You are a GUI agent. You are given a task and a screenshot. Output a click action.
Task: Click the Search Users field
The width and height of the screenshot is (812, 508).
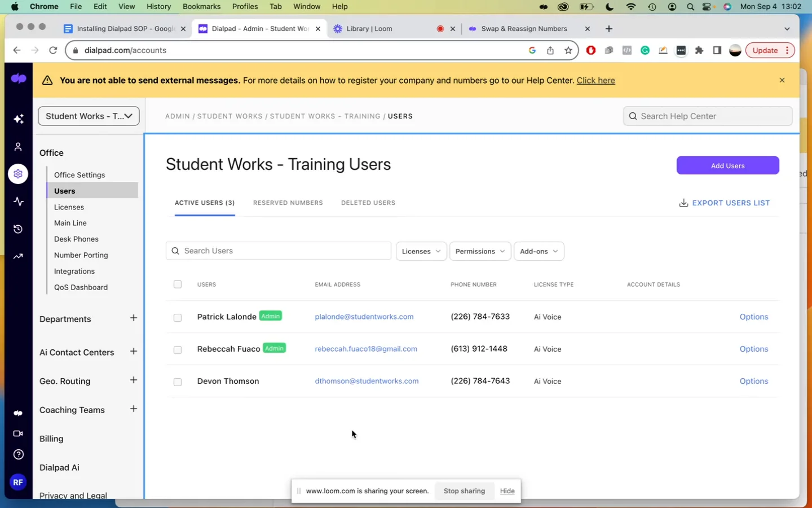click(279, 251)
